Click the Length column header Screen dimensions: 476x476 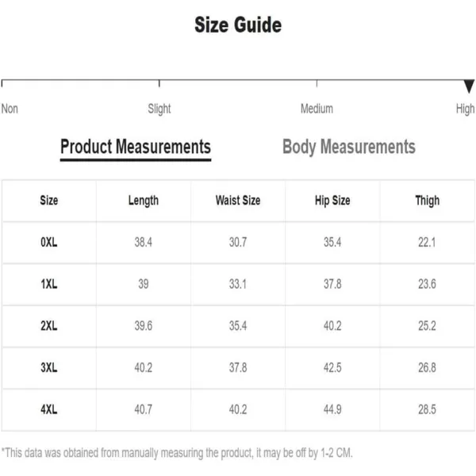pos(144,201)
